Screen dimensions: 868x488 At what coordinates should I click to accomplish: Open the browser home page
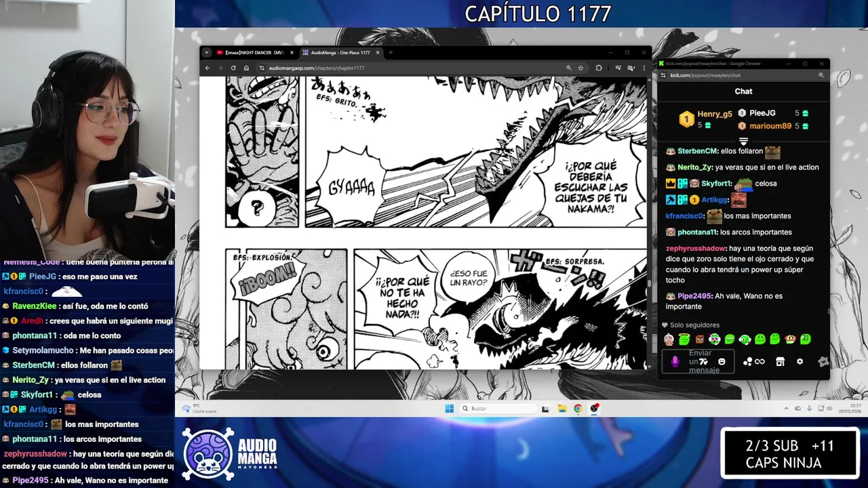pos(246,68)
